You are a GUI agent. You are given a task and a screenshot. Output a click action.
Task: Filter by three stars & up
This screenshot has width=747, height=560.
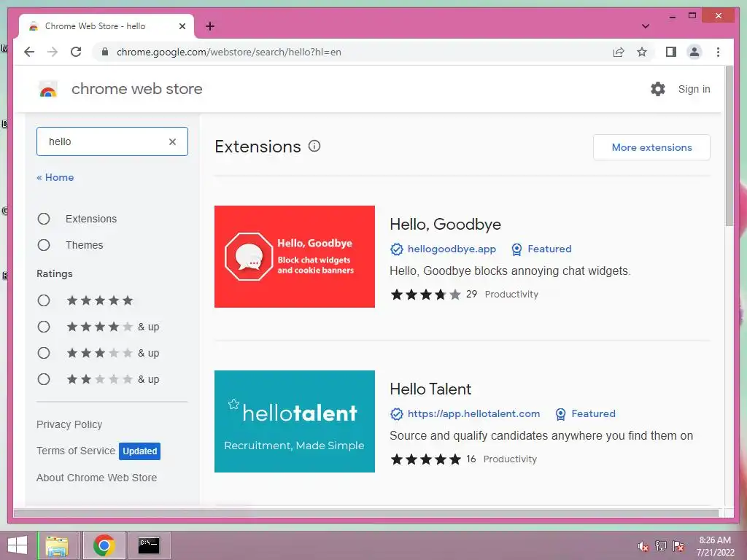(44, 353)
